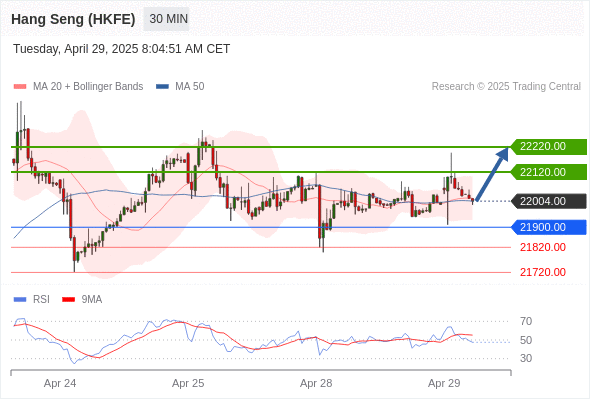Click the RSI 50 level label

pyautogui.click(x=526, y=340)
